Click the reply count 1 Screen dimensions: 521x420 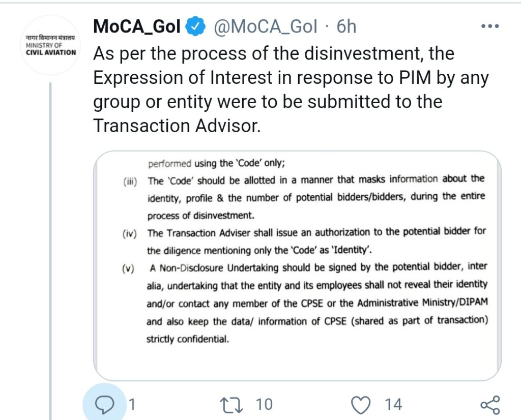point(132,405)
